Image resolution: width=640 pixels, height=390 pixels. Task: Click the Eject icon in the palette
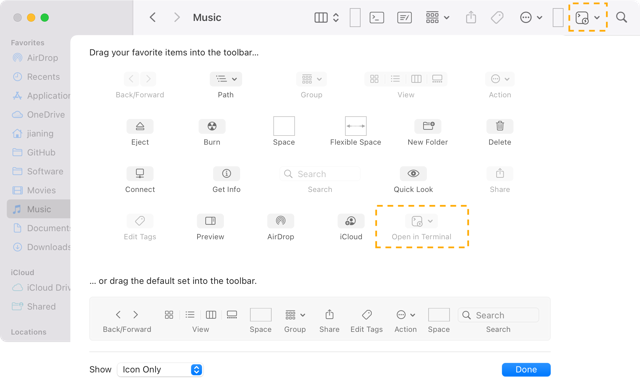(x=140, y=126)
